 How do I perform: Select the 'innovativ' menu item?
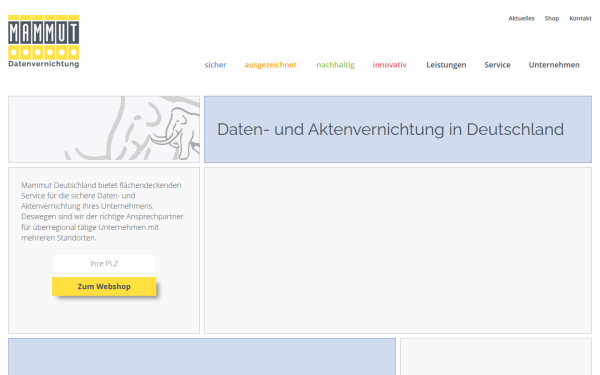390,65
